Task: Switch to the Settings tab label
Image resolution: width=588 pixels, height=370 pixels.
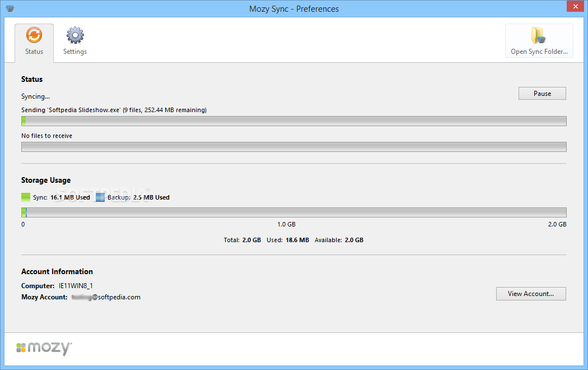Action: (75, 52)
